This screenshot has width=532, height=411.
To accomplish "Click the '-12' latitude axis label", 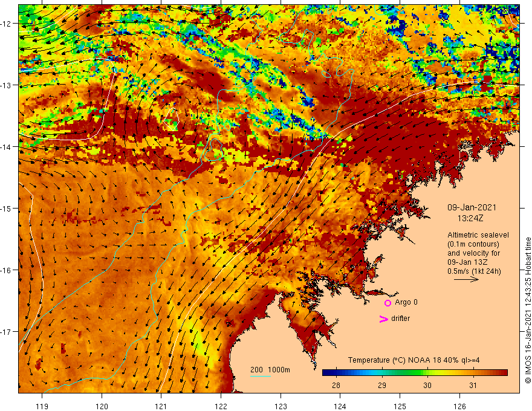I will coord(6,24).
